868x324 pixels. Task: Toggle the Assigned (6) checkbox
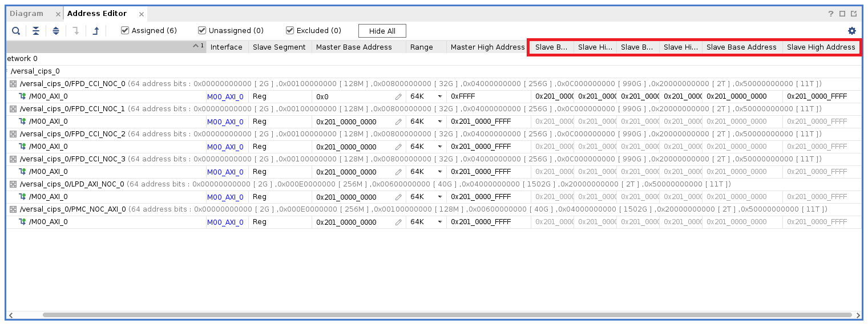tap(125, 31)
